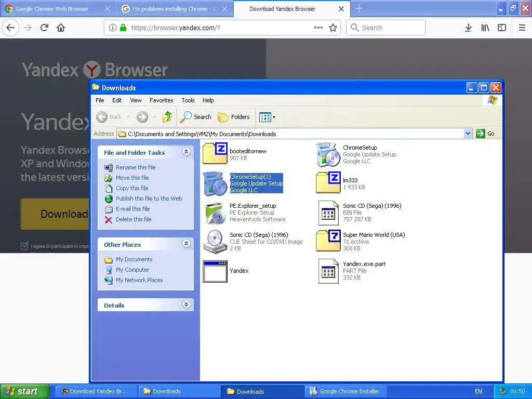The height and width of the screenshot is (399, 532).
Task: Open the Views dropdown in Explorer toolbar
Action: click(268, 117)
